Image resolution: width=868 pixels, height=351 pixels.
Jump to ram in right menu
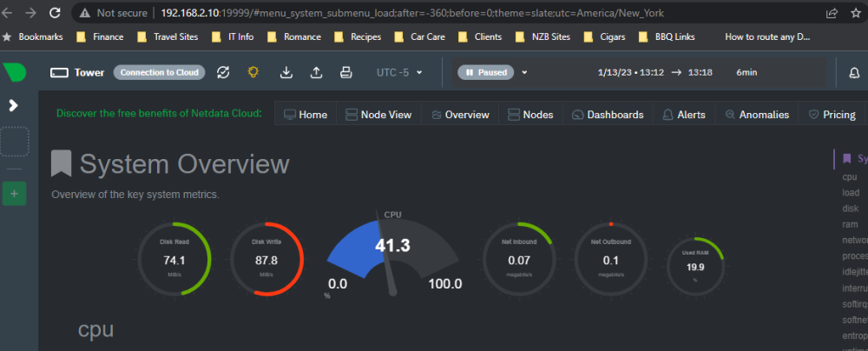click(x=850, y=224)
